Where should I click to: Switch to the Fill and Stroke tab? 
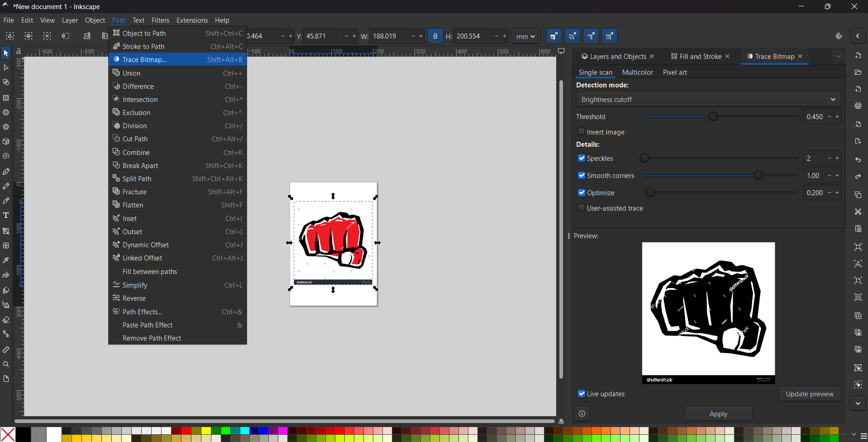[x=700, y=56]
